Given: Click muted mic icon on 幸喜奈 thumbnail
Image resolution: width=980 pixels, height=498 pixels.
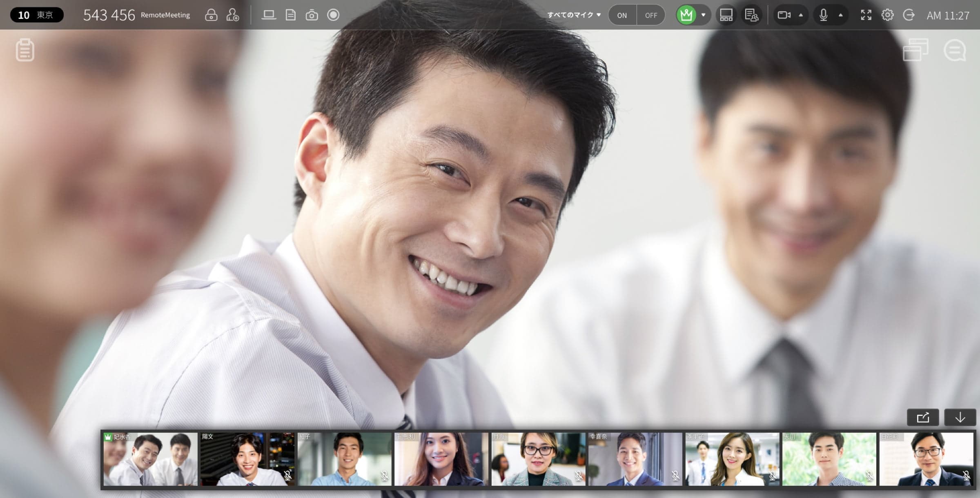Looking at the screenshot, I should click(x=675, y=475).
